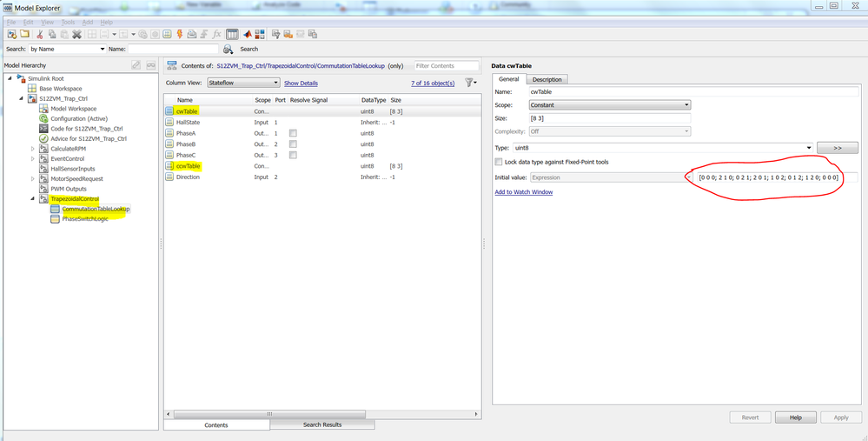Click the New Model toolbar icon
868x441 pixels.
tap(12, 34)
